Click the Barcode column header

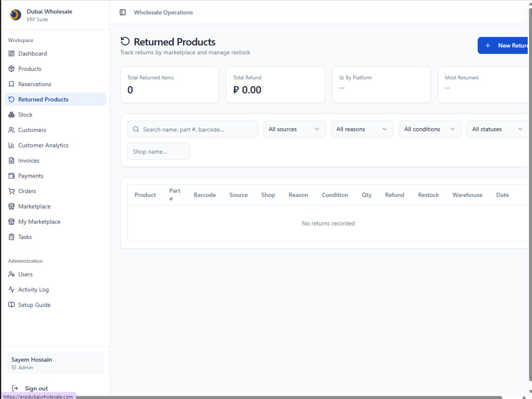pyautogui.click(x=205, y=195)
